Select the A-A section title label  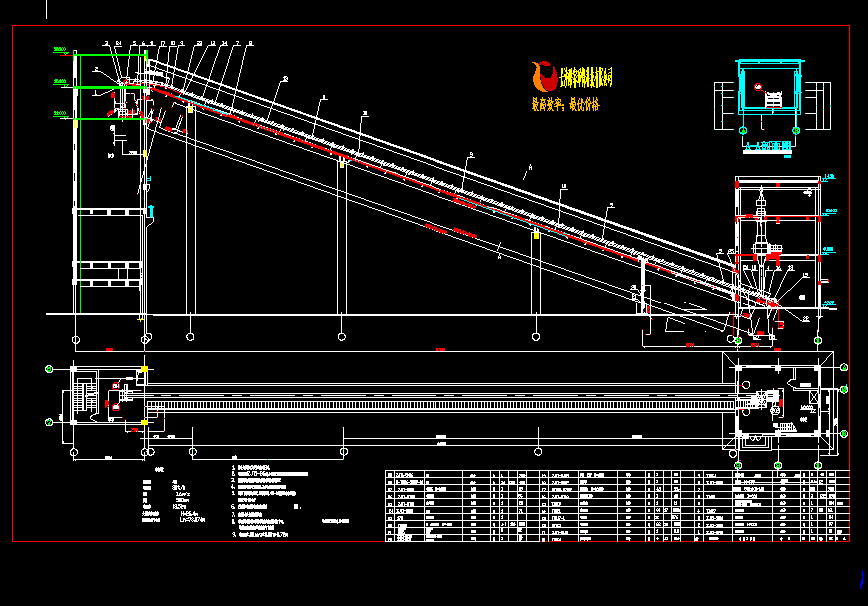(770, 147)
